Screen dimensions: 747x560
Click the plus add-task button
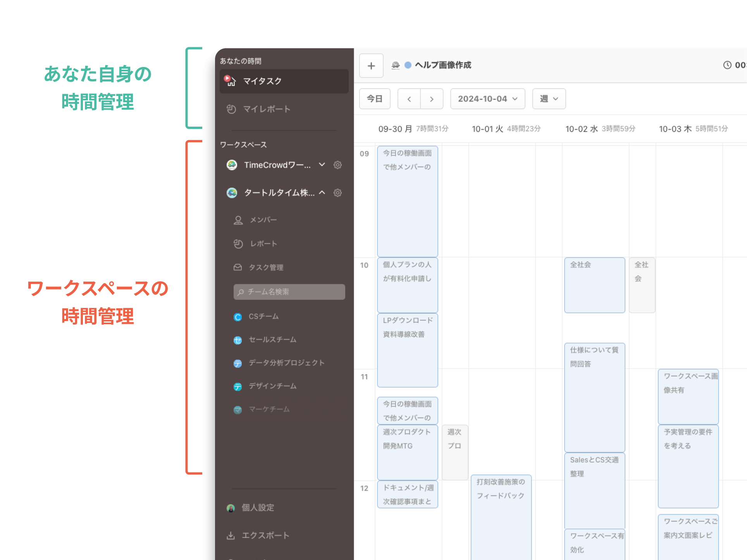tap(371, 66)
